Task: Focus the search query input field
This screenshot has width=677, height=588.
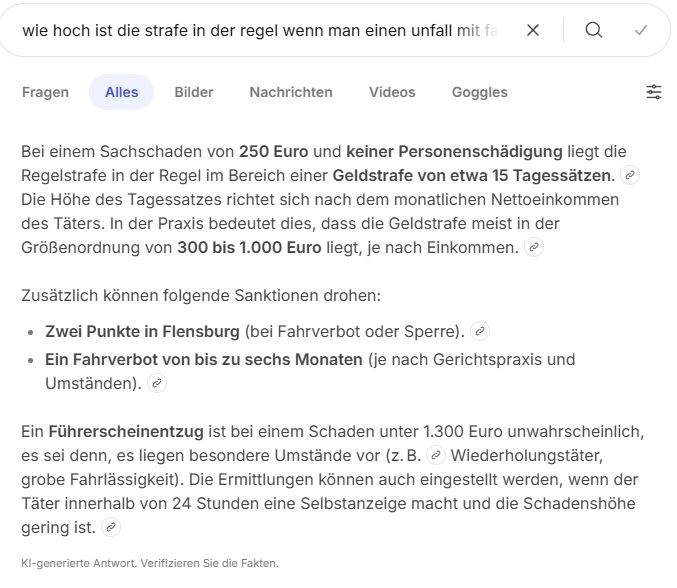Action: click(x=260, y=31)
